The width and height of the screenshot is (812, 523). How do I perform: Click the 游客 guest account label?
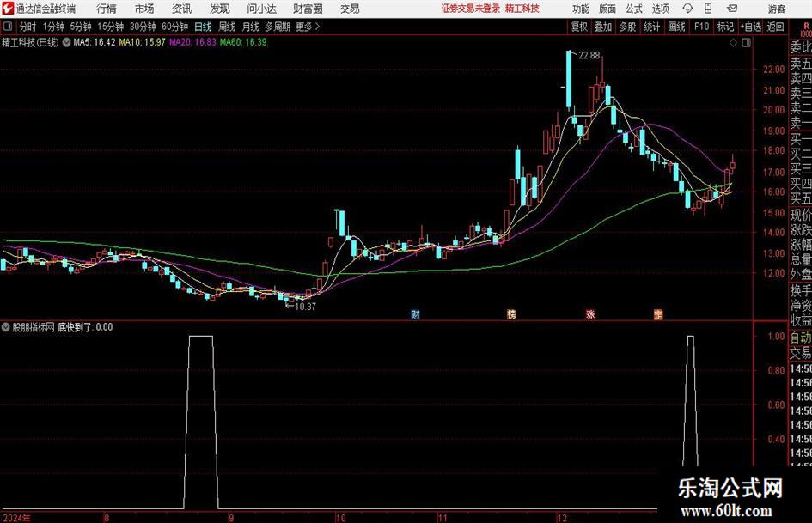[x=776, y=9]
